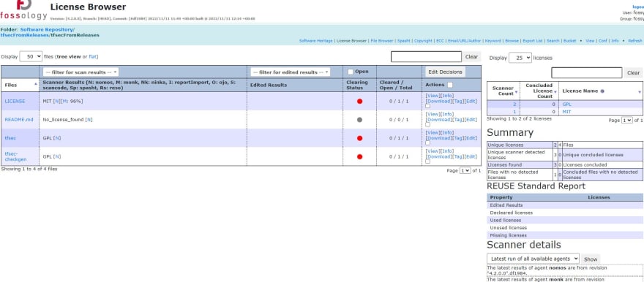Click the License Name column sort arrow

pyautogui.click(x=640, y=92)
